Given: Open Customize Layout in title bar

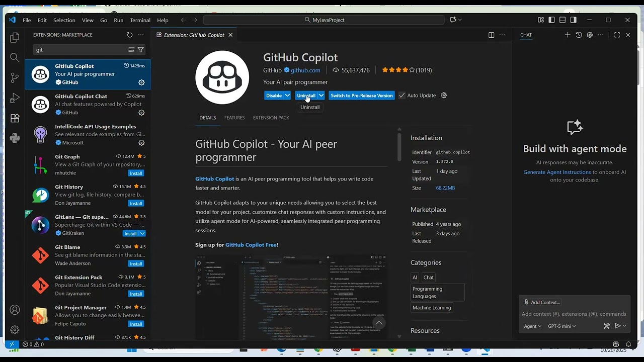Looking at the screenshot, I should click(x=541, y=20).
